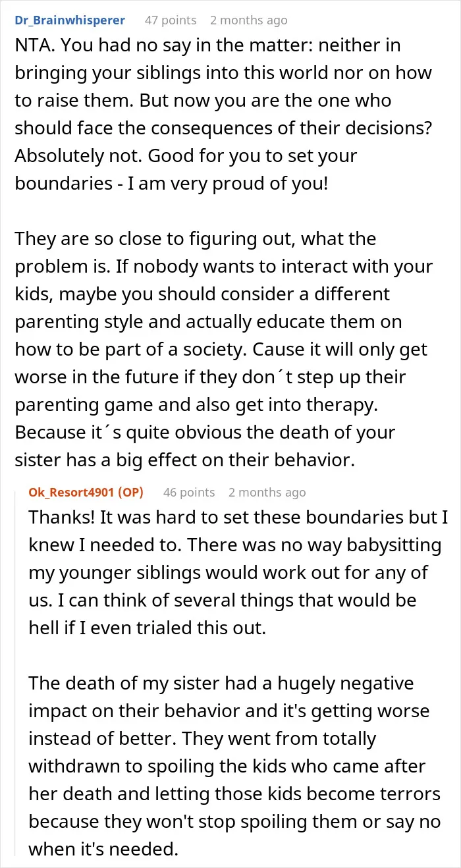This screenshot has width=461, height=868.
Task: Click the line starting "Absolutely not. Good for you"
Action: (186, 156)
